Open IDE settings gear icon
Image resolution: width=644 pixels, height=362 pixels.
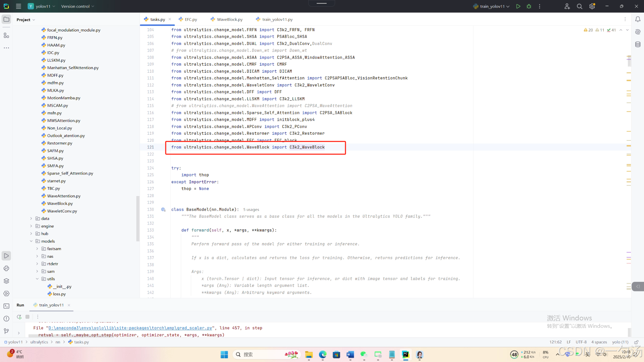592,6
